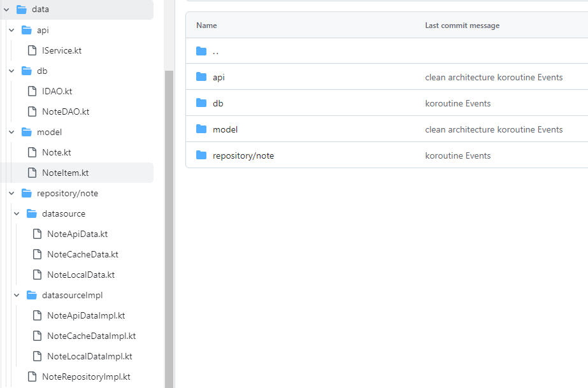
Task: Click the Name column header
Action: pyautogui.click(x=206, y=25)
